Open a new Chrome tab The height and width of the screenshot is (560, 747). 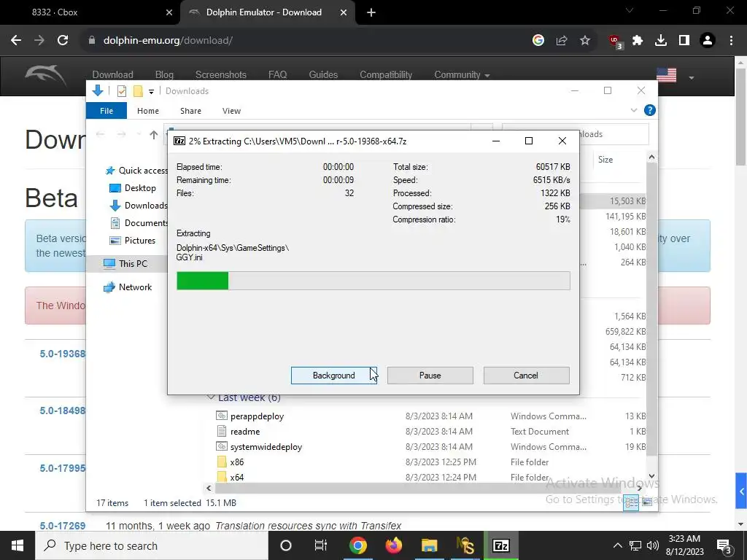coord(371,12)
